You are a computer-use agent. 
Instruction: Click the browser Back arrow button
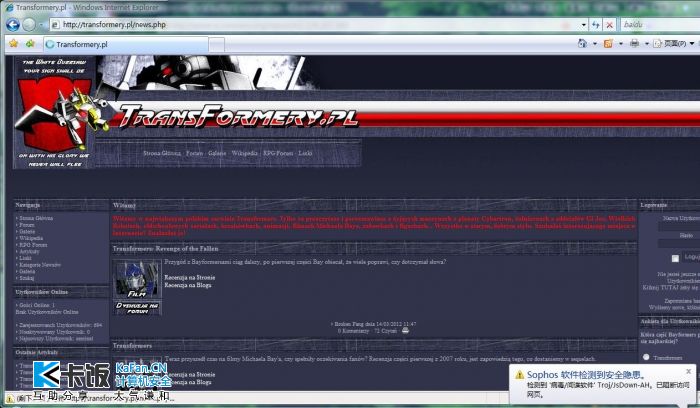point(12,25)
